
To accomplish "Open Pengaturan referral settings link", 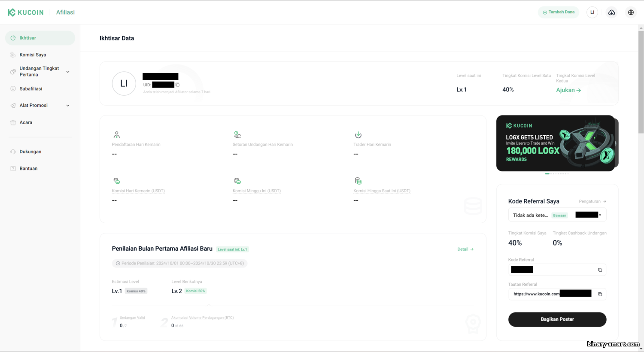I will (592, 201).
